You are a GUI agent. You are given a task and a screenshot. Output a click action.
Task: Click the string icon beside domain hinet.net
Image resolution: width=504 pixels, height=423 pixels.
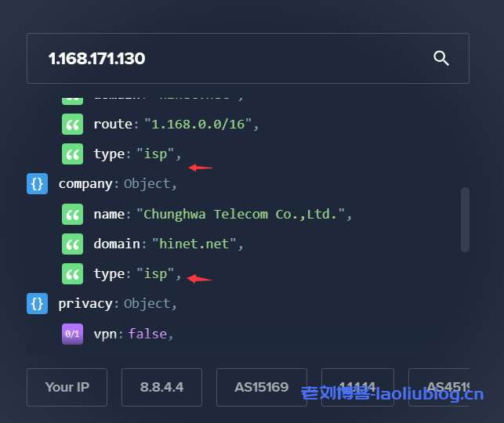coord(72,244)
